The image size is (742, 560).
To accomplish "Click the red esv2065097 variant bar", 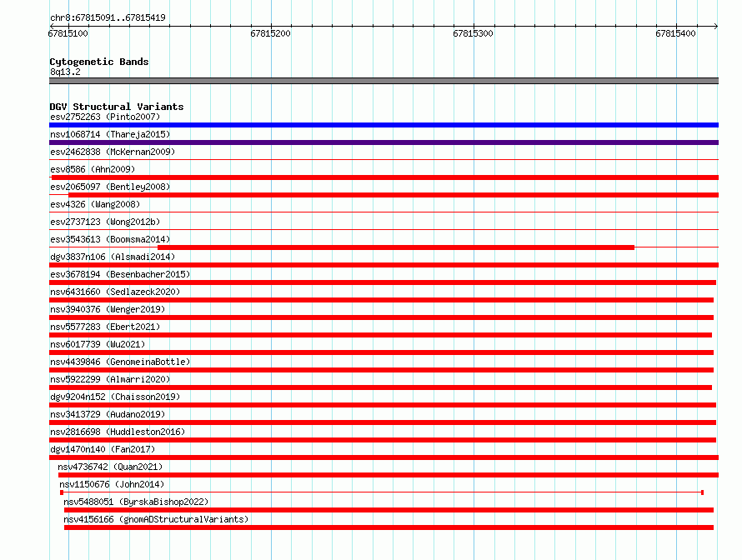I will pyautogui.click(x=394, y=195).
